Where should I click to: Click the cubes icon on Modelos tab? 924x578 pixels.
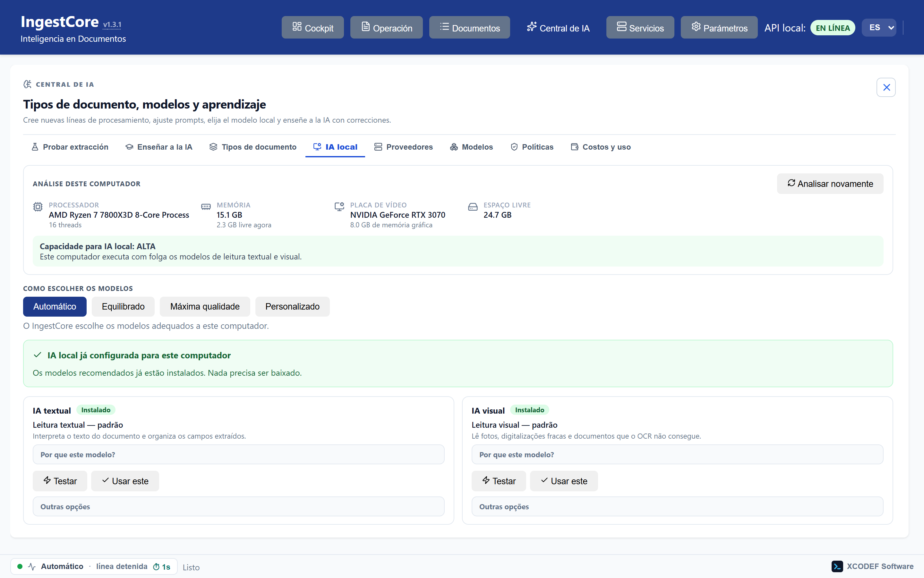454,147
